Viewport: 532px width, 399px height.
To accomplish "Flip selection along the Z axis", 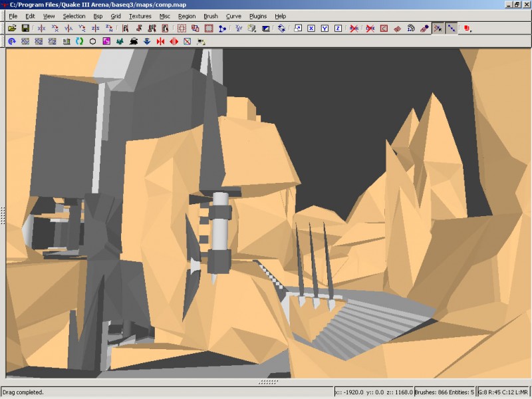I will [95, 28].
